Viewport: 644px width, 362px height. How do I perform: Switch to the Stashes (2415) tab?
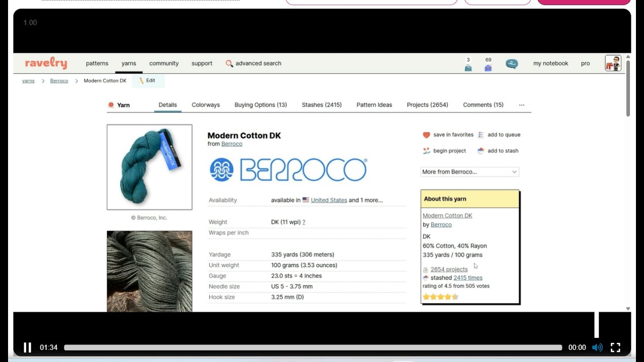[x=321, y=105]
